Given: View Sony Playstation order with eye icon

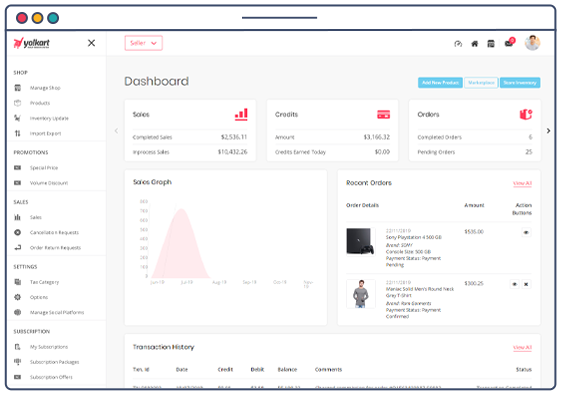Looking at the screenshot, I should click(x=526, y=232).
